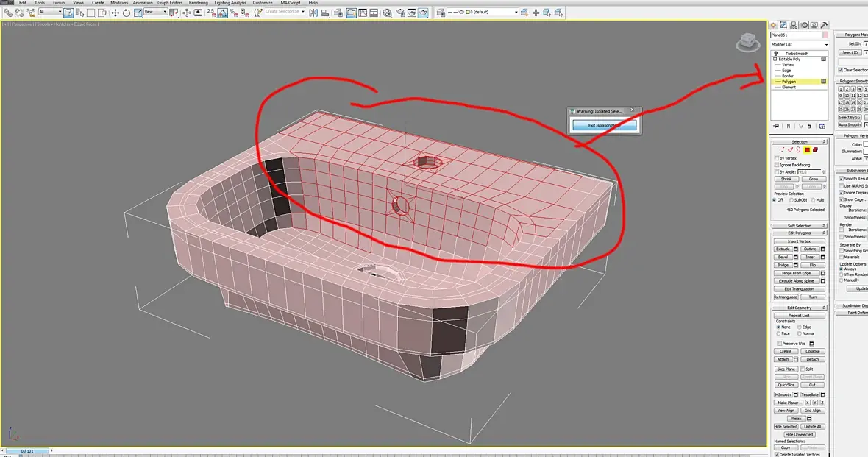Viewport: 868px width, 457px height.
Task: Collapse Editable Poly tree node
Action: coord(775,60)
